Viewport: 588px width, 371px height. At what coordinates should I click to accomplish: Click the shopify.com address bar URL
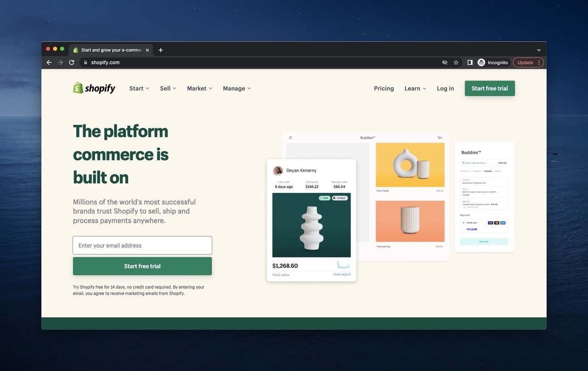(x=105, y=62)
